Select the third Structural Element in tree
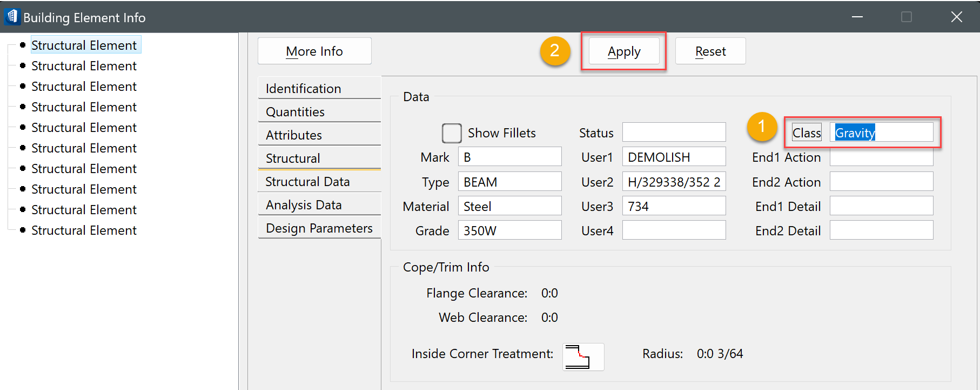 [84, 86]
